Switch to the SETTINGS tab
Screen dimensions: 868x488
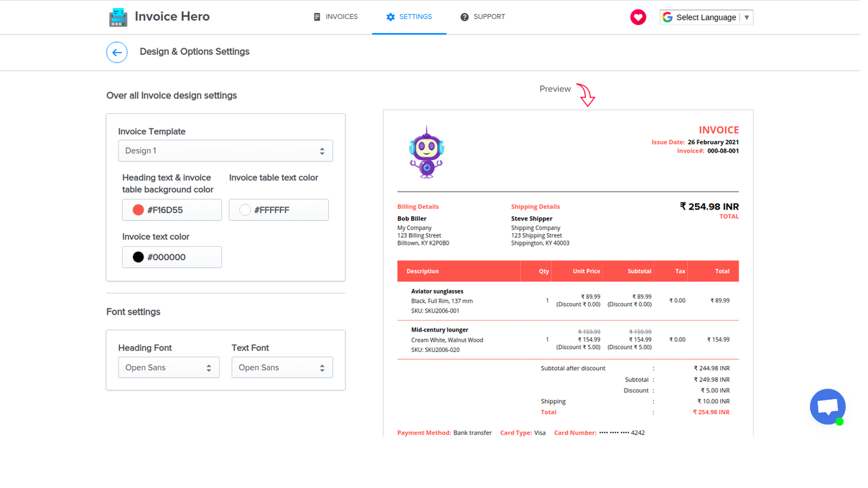point(409,17)
